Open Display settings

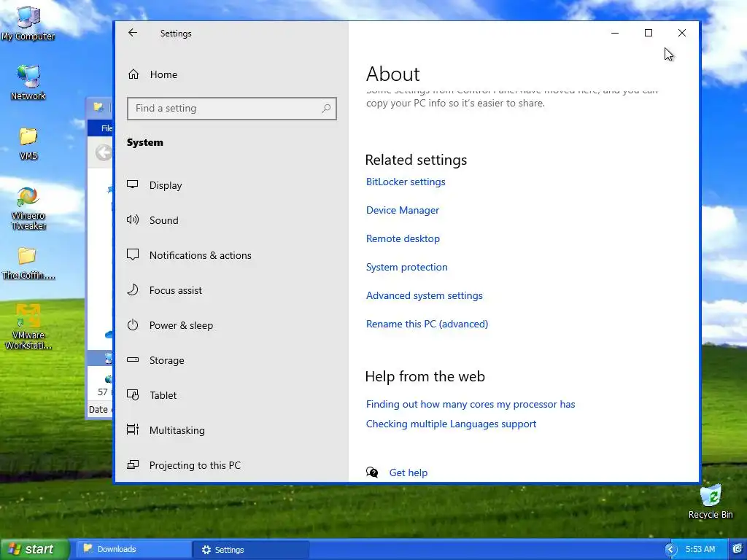coord(155,185)
